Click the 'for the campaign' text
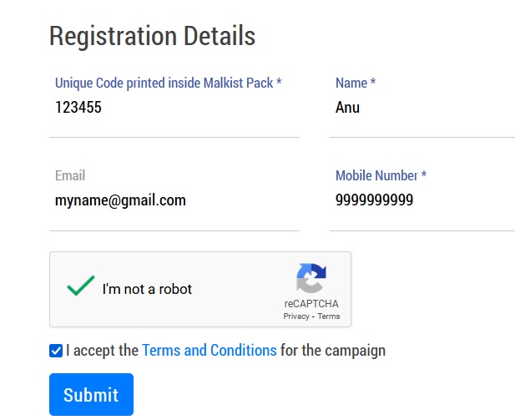The height and width of the screenshot is (420, 515). click(x=333, y=350)
